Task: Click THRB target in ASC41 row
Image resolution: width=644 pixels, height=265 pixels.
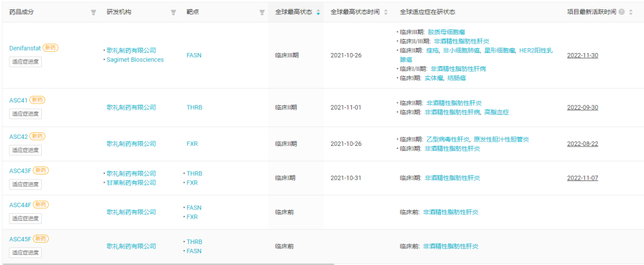Action: (x=194, y=107)
